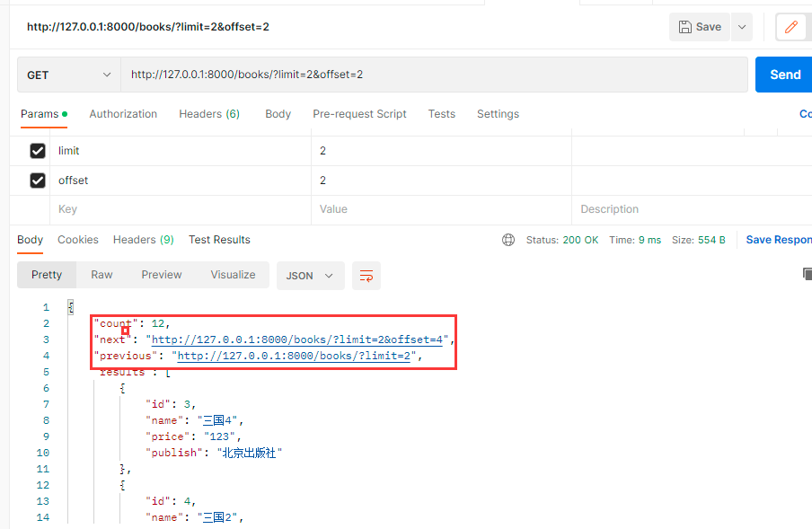This screenshot has height=529, width=812.
Task: Click the empty Key field
Action: pyautogui.click(x=180, y=209)
